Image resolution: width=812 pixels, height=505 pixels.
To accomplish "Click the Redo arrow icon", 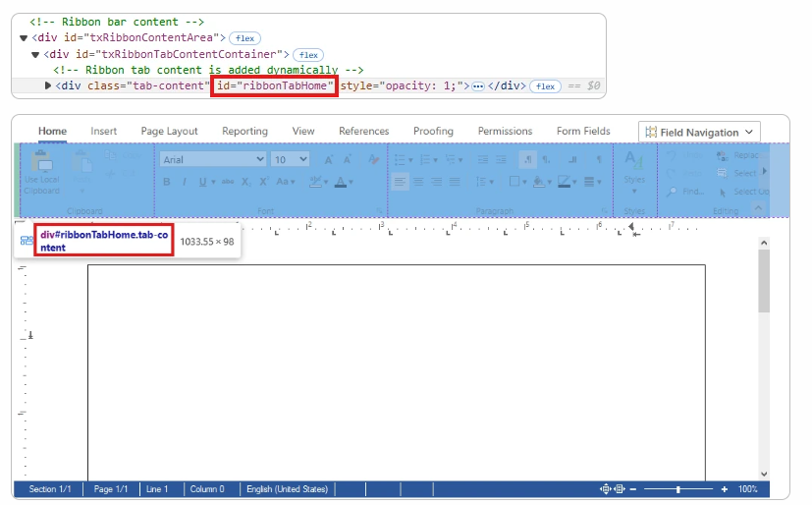I will [672, 174].
